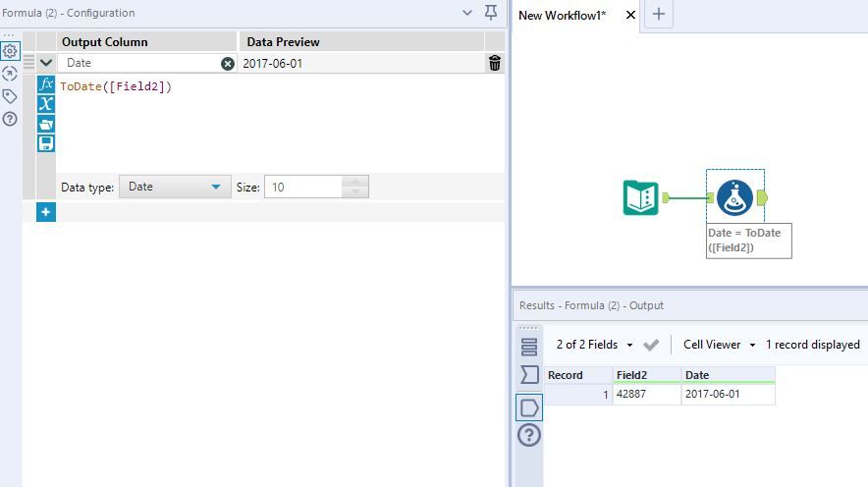Click the fx functions icon
This screenshot has height=487, width=868.
(46, 84)
